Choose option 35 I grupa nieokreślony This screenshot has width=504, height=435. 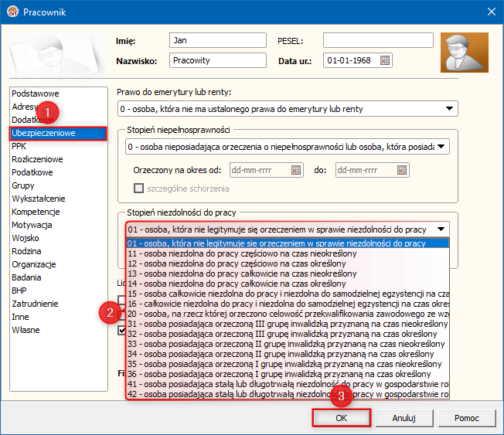click(288, 364)
